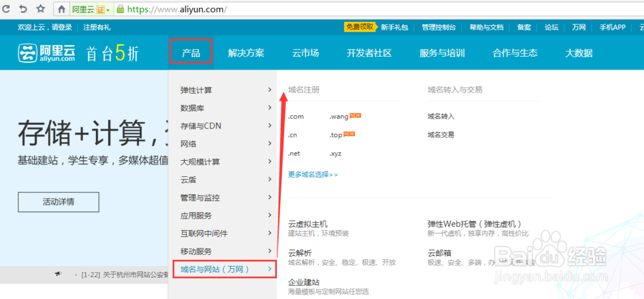Open the 大数据 navigation menu
The width and height of the screenshot is (644, 299).
pyautogui.click(x=579, y=53)
